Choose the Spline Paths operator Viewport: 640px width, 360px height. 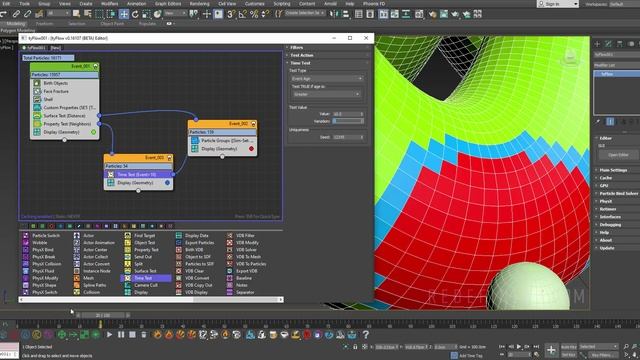pyautogui.click(x=90, y=285)
